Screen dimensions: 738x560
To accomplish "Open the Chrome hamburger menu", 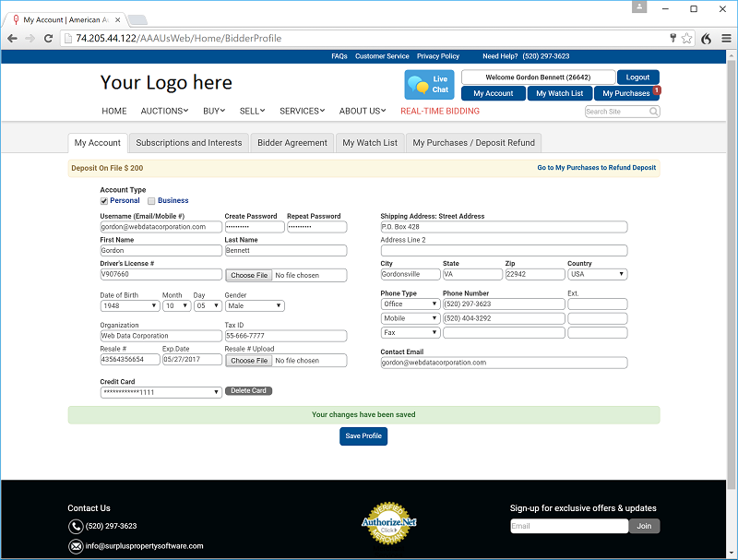I will (726, 39).
